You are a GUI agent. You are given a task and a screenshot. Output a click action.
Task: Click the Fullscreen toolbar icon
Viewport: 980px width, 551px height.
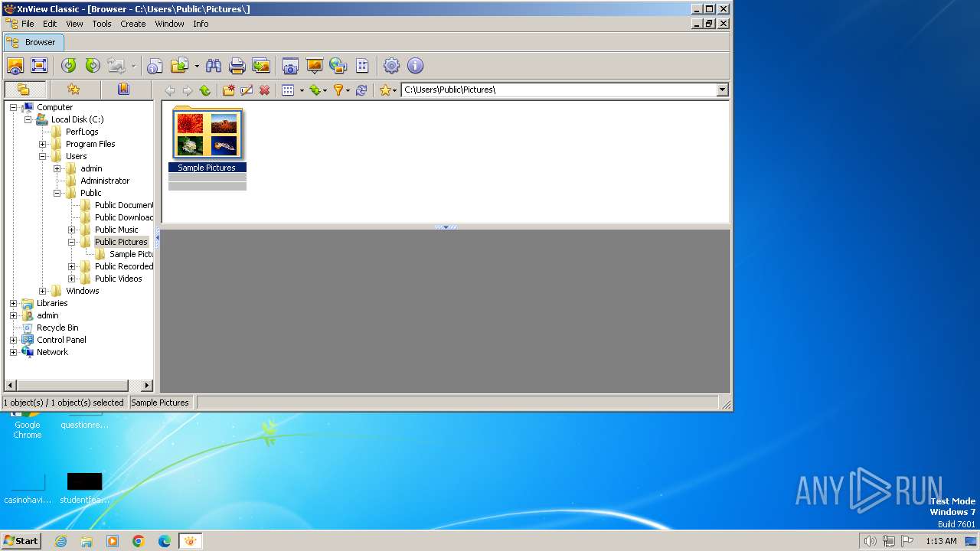tap(39, 66)
